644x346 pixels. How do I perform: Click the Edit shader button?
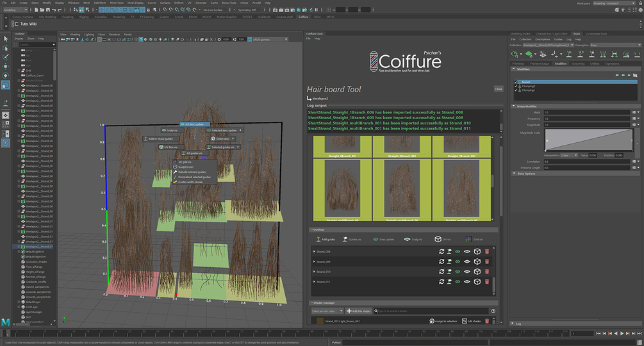(x=471, y=321)
